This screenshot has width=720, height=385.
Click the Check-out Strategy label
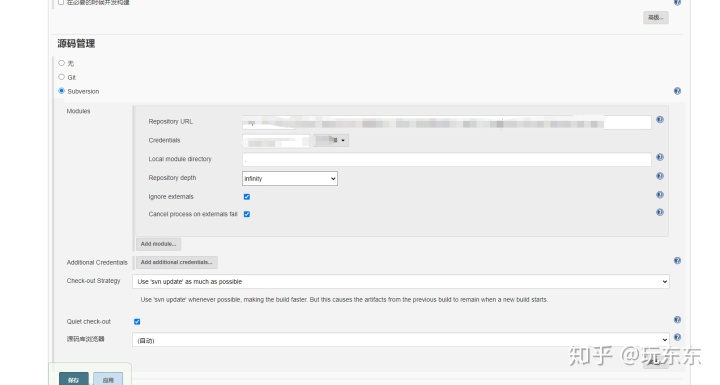[93, 281]
